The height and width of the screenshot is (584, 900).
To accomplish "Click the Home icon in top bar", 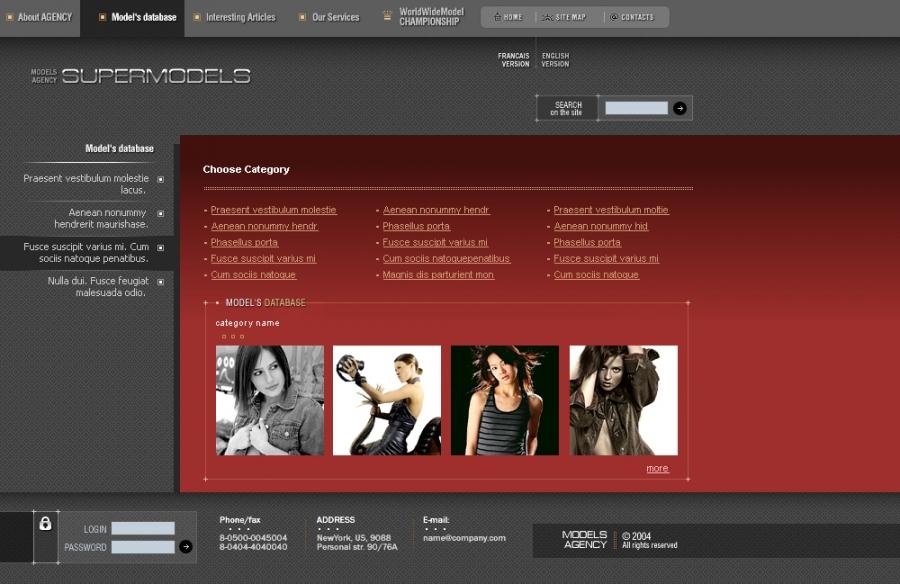I will 497,17.
